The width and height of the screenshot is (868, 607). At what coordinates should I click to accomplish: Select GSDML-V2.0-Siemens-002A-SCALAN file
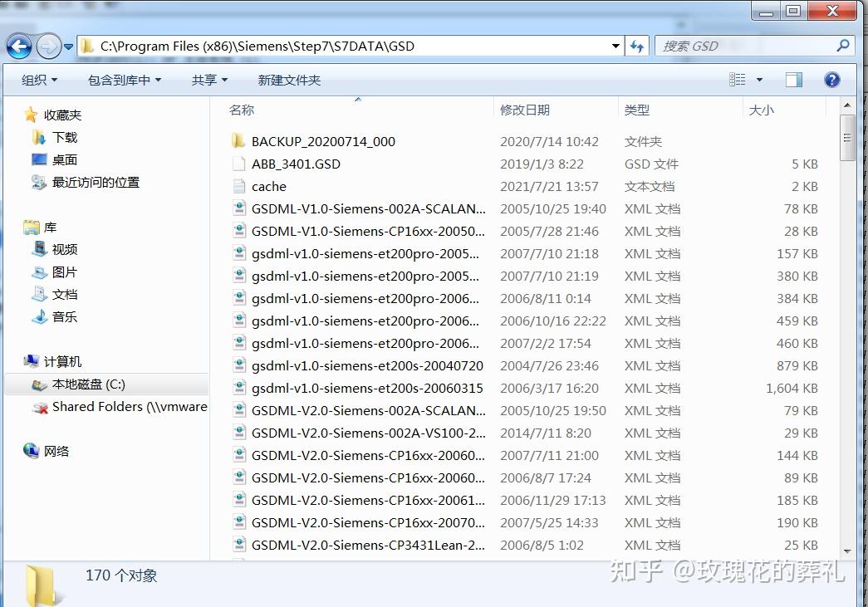(368, 410)
